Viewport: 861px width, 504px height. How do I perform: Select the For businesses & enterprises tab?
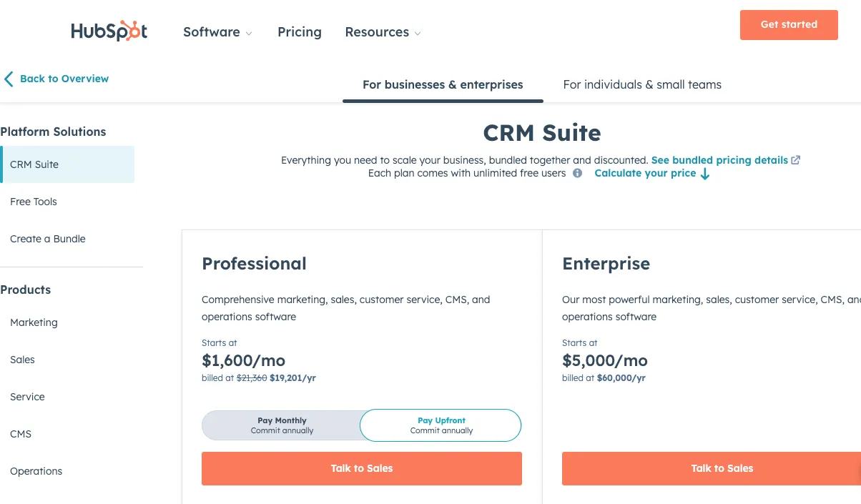coord(443,84)
